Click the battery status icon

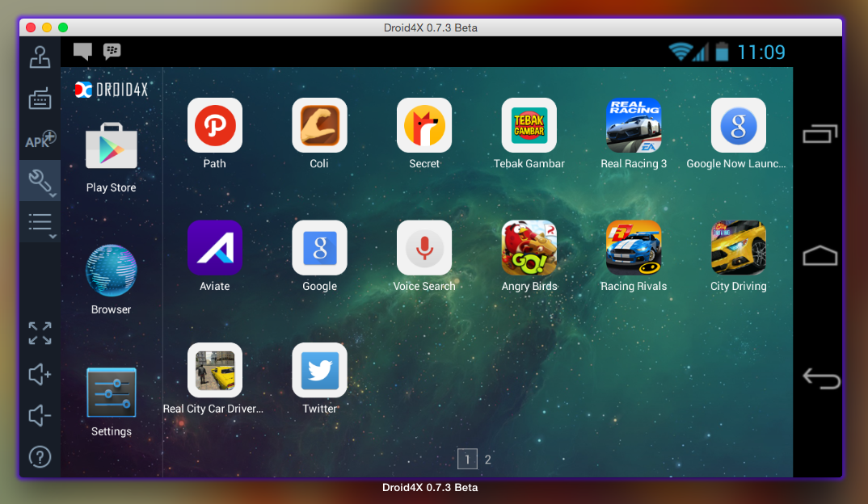722,52
